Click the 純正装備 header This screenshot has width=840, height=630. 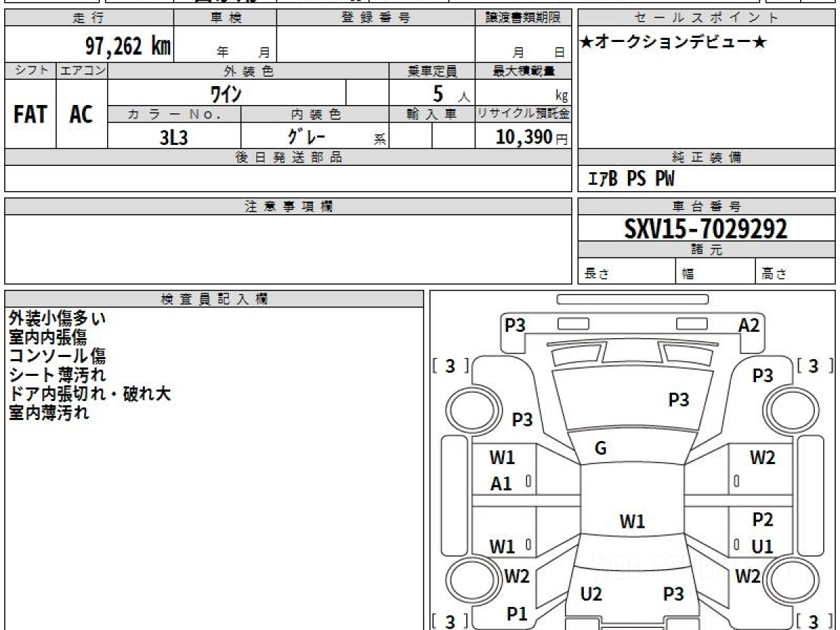(706, 157)
